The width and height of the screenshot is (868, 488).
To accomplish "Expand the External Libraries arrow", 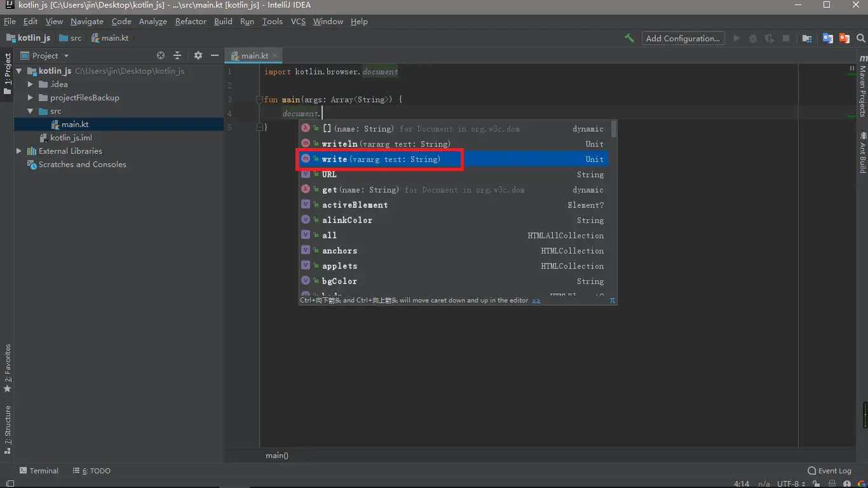I will click(19, 151).
